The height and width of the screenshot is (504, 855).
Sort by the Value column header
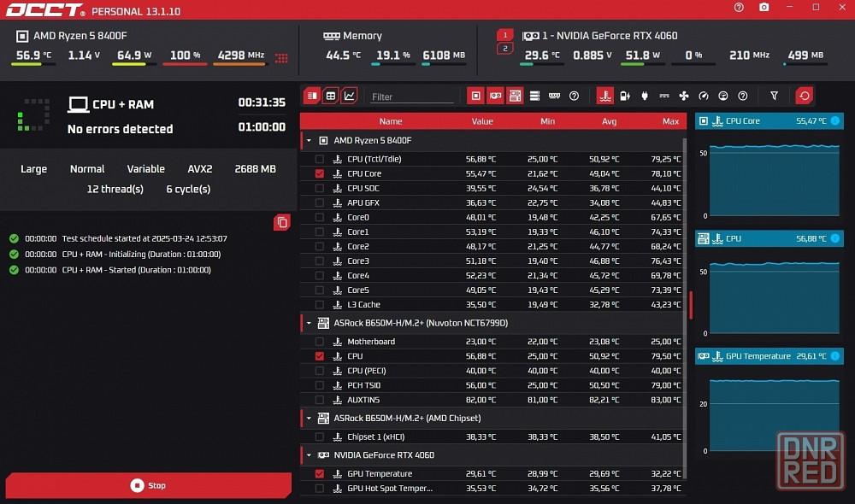pyautogui.click(x=482, y=121)
